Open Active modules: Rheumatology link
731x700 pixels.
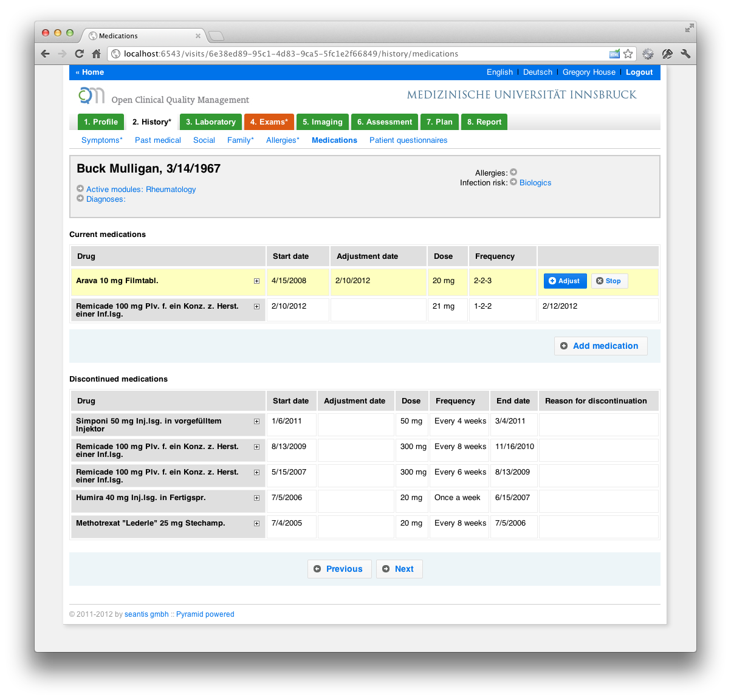tap(141, 189)
